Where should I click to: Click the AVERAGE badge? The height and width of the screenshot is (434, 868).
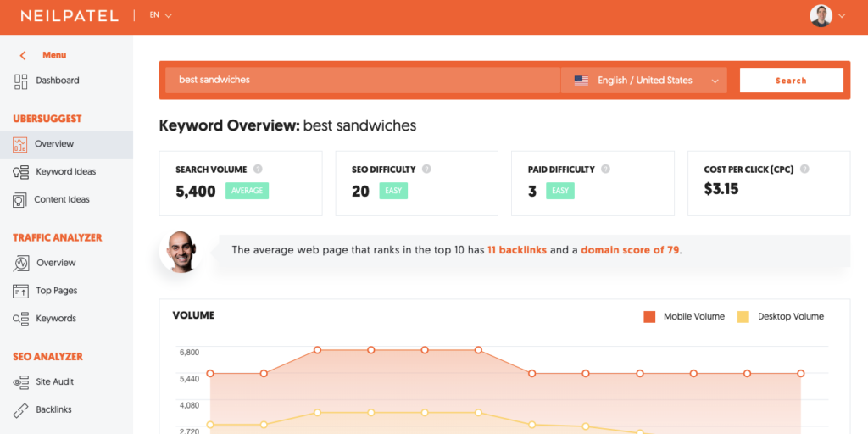pyautogui.click(x=247, y=191)
